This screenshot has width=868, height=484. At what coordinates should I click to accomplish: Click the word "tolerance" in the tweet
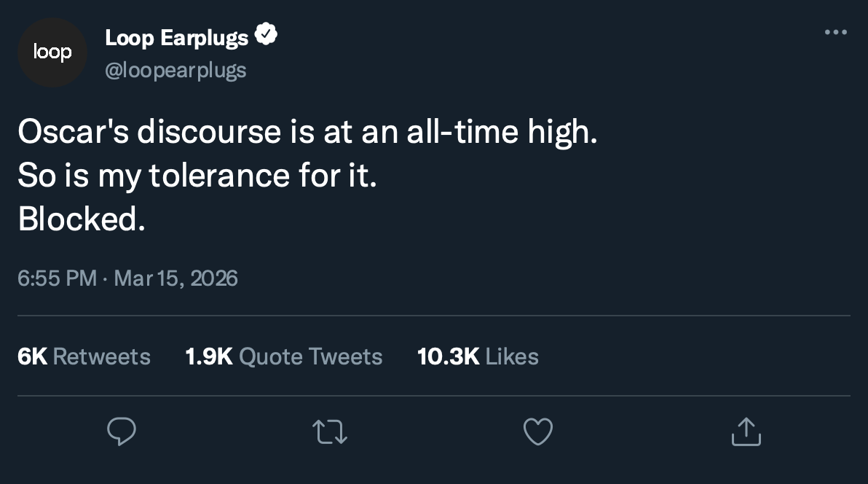[218, 176]
